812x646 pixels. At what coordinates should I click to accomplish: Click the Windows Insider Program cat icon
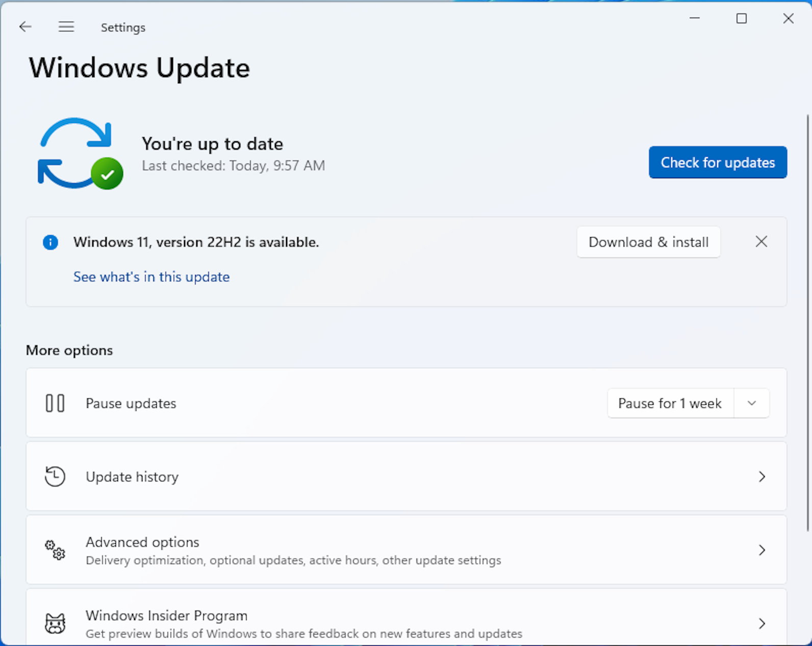55,624
